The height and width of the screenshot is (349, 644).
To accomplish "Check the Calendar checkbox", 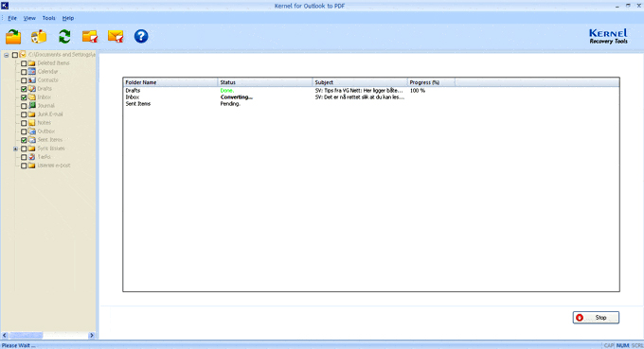I will (x=24, y=72).
